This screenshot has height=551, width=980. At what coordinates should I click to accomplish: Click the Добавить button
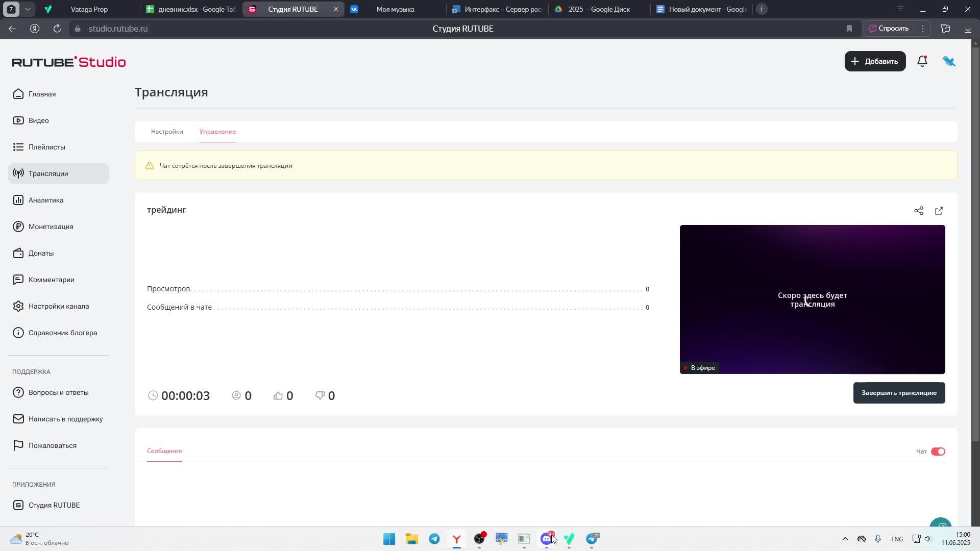pos(875,61)
